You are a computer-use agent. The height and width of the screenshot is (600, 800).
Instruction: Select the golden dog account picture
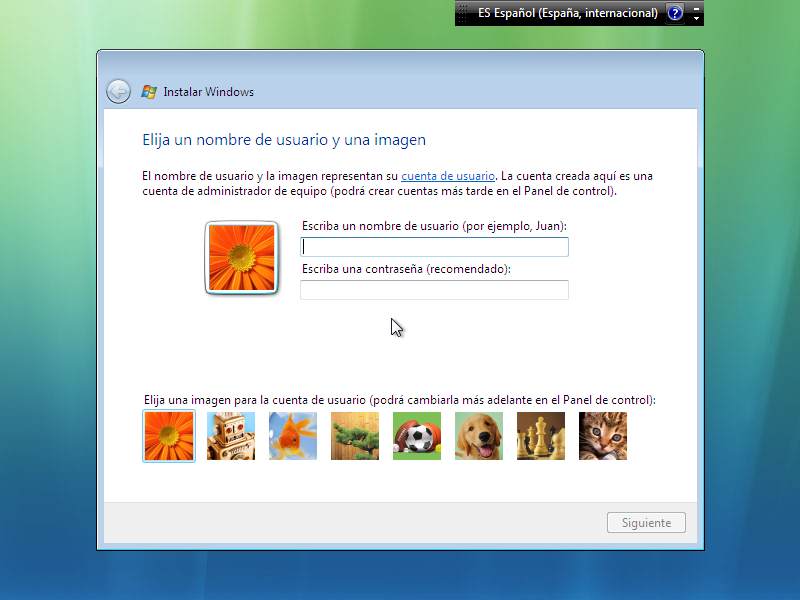coord(478,436)
